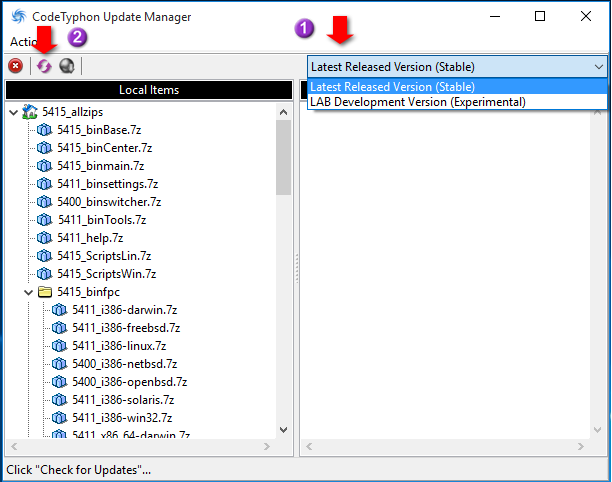Click Local Items horizontal scroll right arrow
This screenshot has height=482, width=612.
tap(267, 446)
